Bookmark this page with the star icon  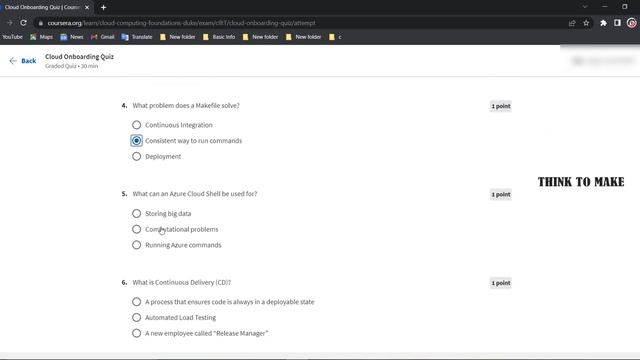click(x=586, y=23)
